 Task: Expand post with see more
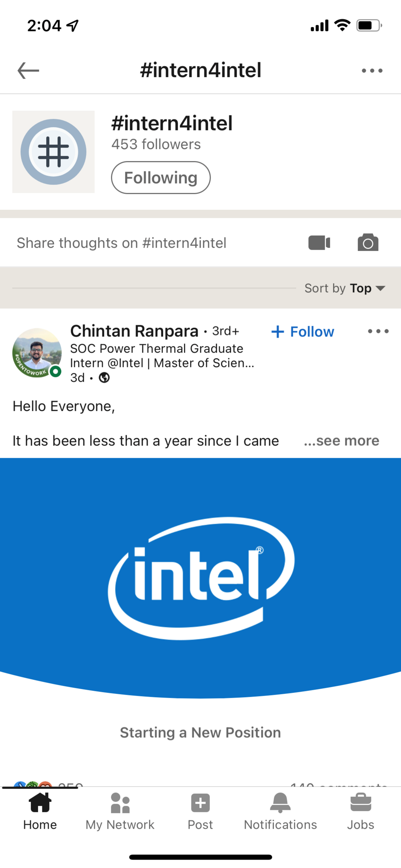(x=342, y=441)
